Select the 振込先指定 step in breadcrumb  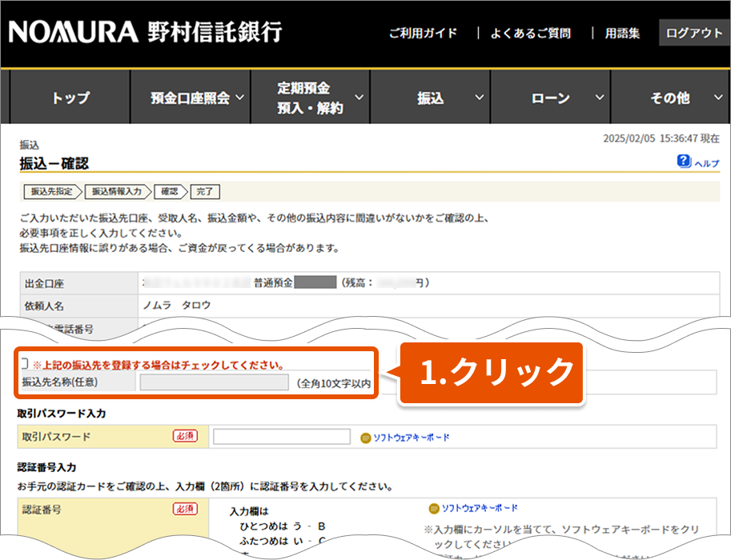[52, 192]
